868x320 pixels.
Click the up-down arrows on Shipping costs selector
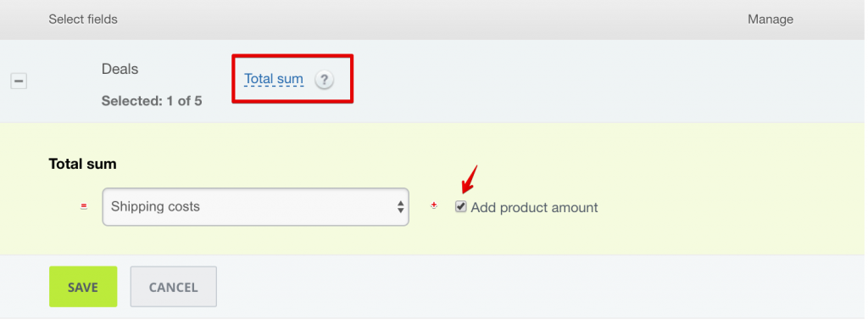point(400,207)
